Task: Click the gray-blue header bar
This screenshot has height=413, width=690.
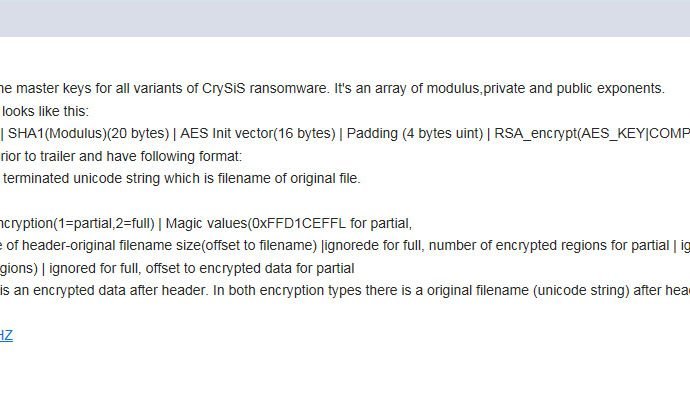Action: (345, 18)
